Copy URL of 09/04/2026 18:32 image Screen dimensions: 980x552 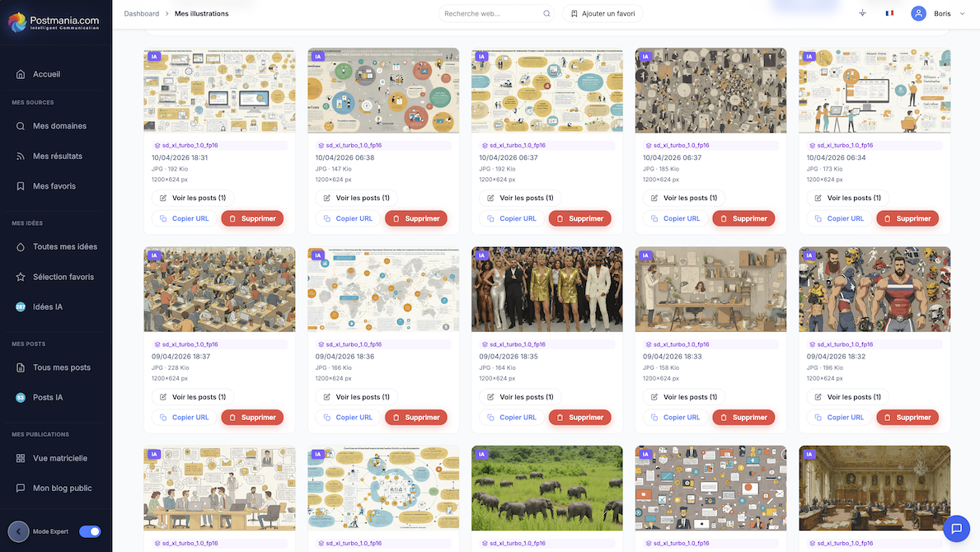839,418
